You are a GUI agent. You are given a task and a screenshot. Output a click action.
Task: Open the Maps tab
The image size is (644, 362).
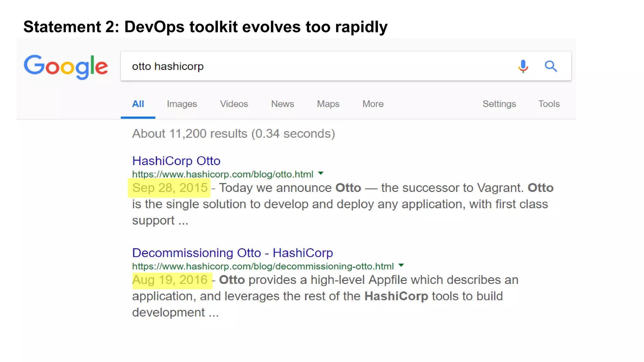click(x=328, y=104)
